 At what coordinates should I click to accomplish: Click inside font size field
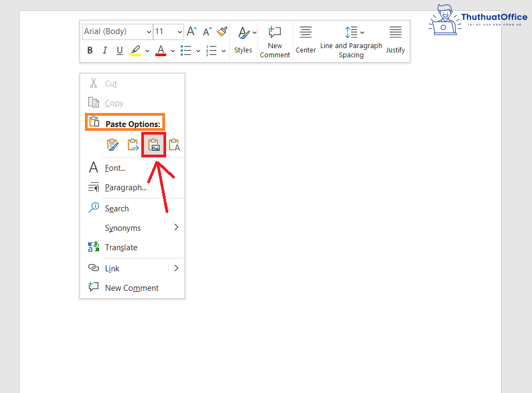[x=165, y=32]
